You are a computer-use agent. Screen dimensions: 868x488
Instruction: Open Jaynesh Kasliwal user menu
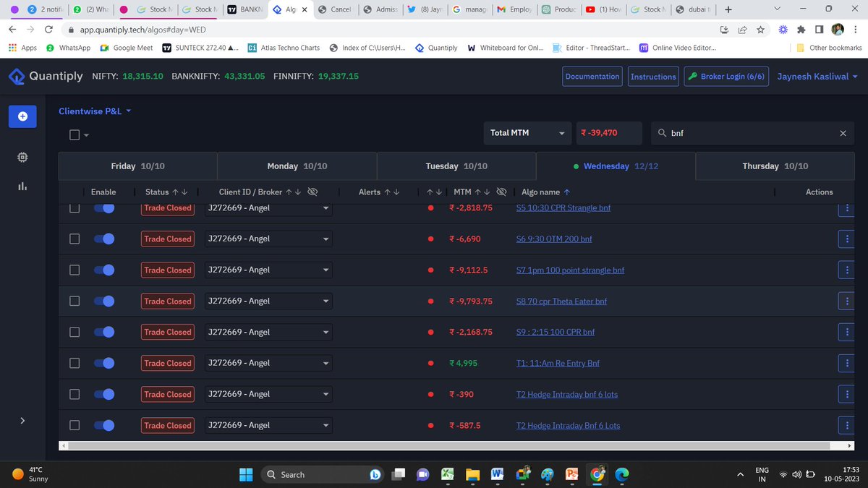point(817,77)
